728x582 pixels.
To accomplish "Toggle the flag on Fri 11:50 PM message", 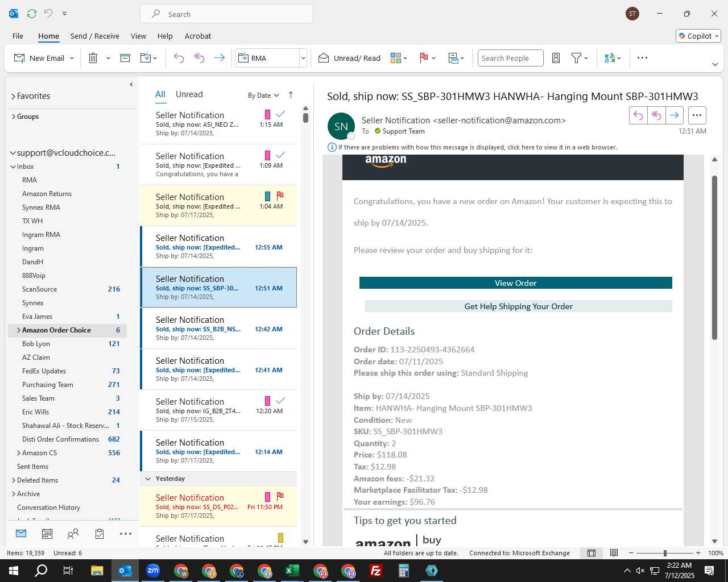I will click(x=280, y=497).
